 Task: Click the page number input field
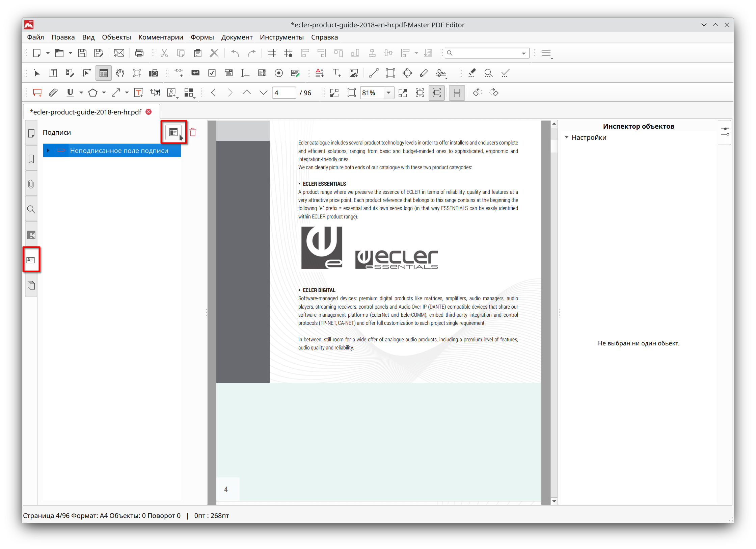click(x=283, y=93)
